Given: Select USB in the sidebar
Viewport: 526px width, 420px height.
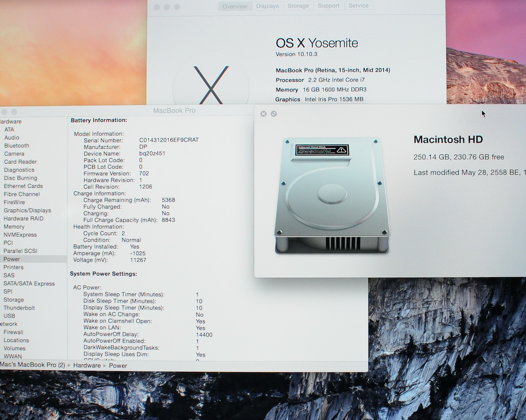Looking at the screenshot, I should [9, 316].
